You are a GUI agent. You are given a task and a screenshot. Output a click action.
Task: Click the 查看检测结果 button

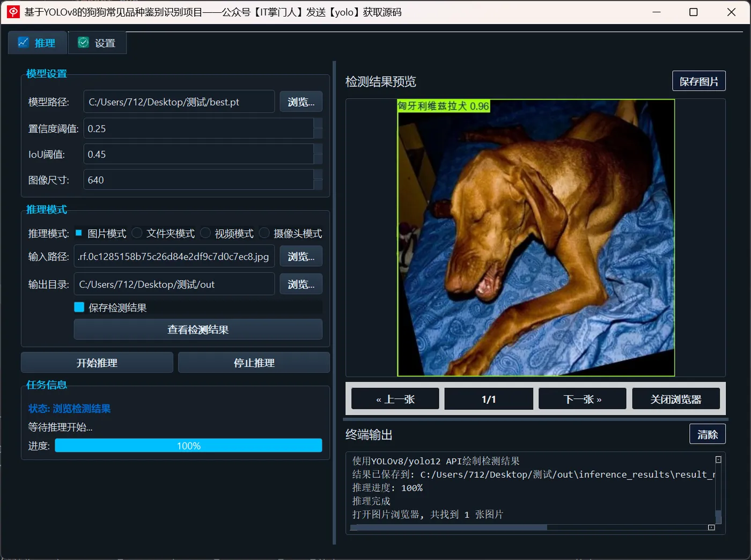(x=198, y=329)
